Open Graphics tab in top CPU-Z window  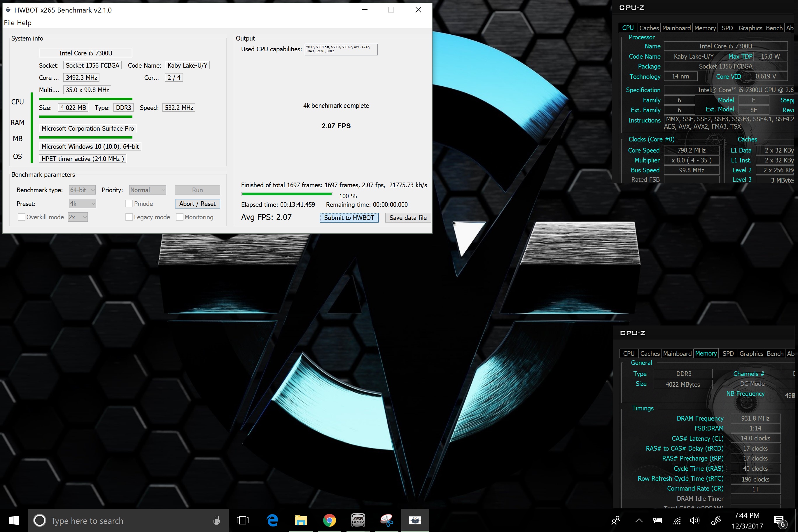pyautogui.click(x=750, y=28)
